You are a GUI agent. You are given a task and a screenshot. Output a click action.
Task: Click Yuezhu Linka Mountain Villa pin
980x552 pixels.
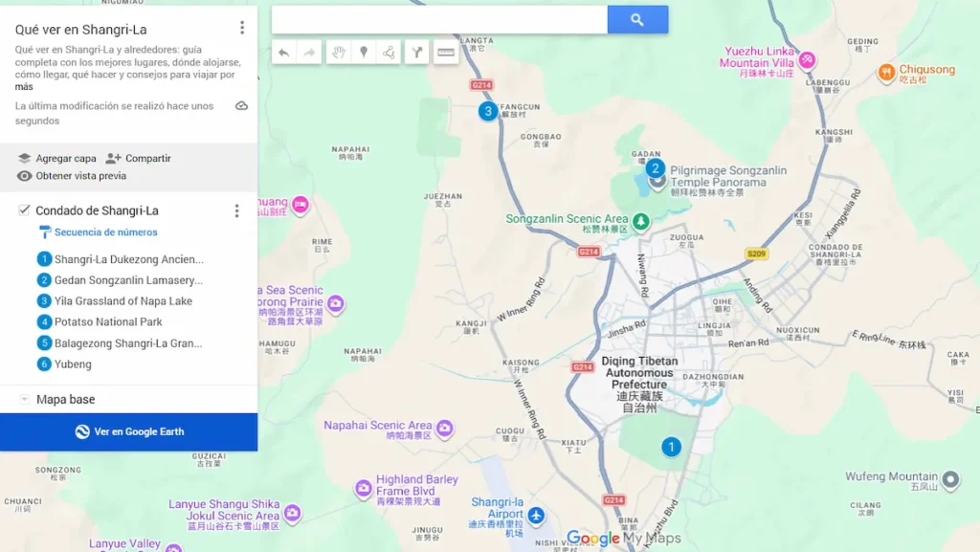(807, 60)
